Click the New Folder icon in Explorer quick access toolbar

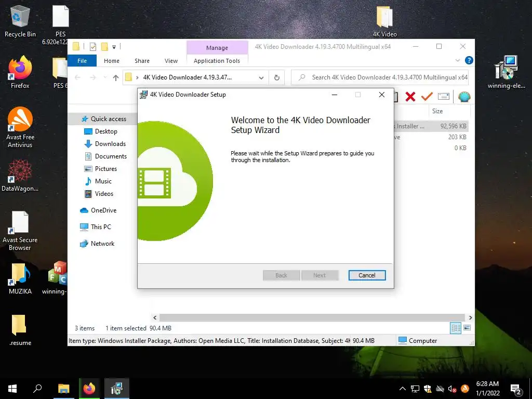pos(104,47)
